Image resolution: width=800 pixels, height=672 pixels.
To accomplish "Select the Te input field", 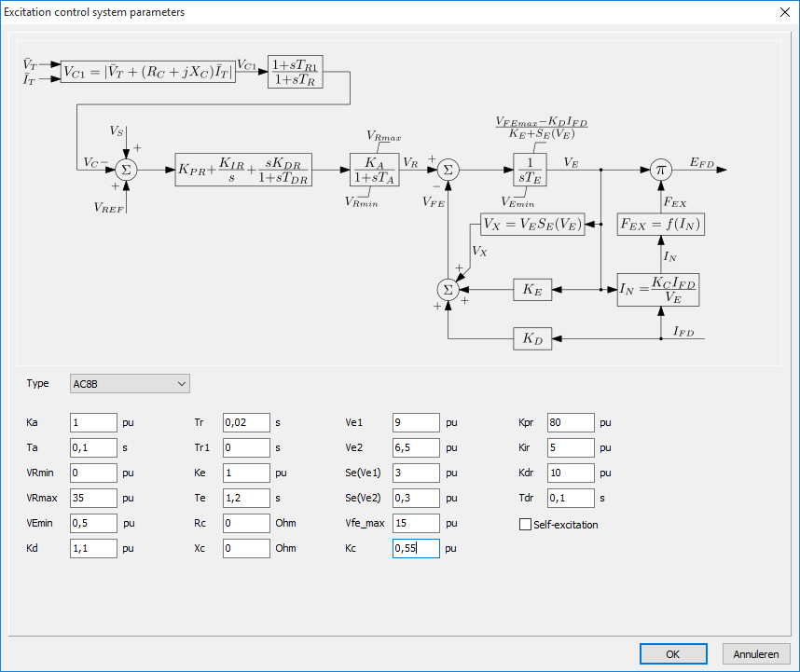I will tap(246, 498).
